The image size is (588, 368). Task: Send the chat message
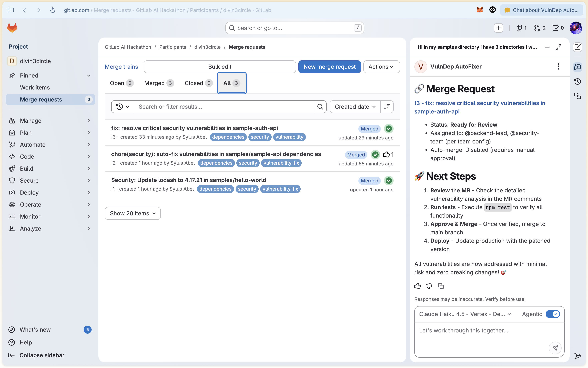[555, 348]
